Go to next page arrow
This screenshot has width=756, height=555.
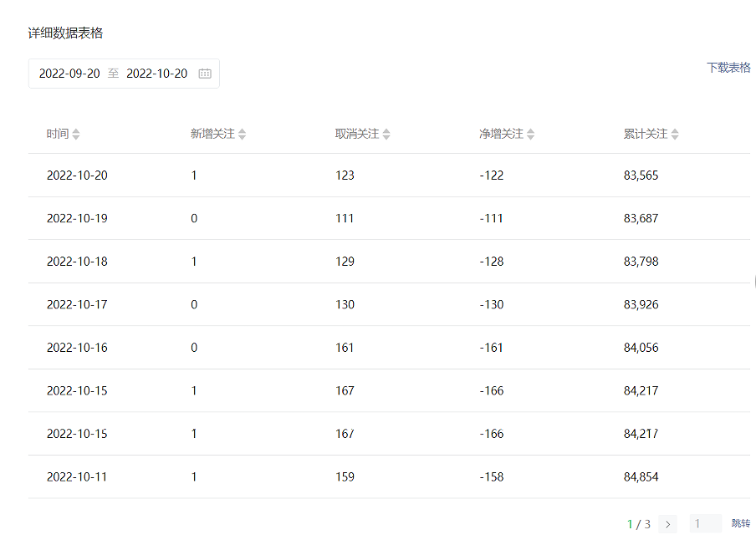667,524
